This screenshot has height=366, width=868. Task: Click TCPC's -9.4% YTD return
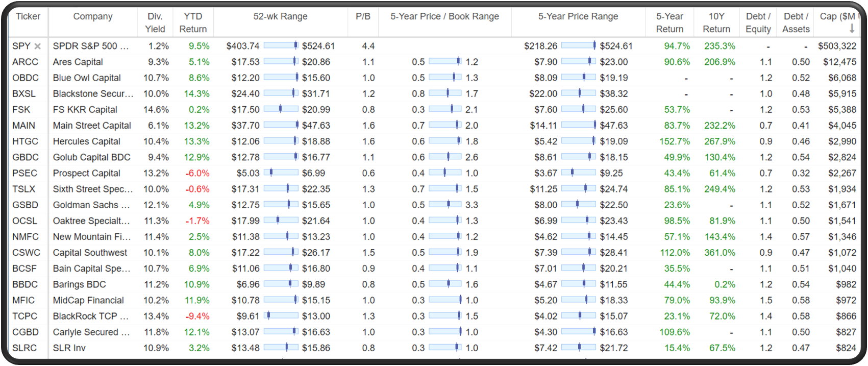coord(197,316)
